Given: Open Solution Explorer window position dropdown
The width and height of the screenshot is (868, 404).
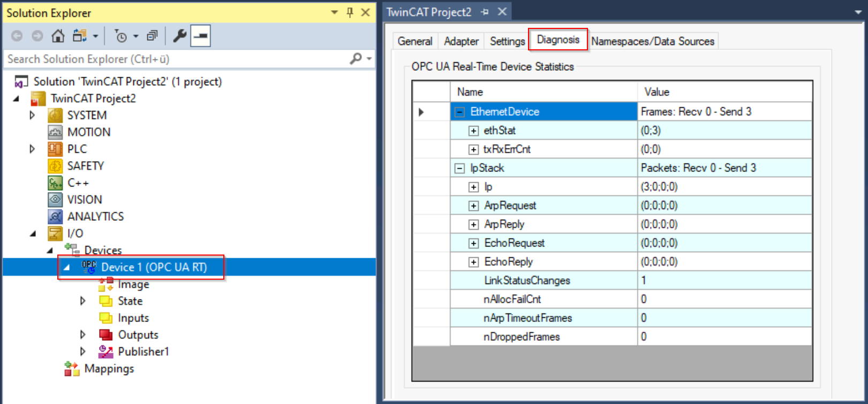Looking at the screenshot, I should click(x=335, y=12).
